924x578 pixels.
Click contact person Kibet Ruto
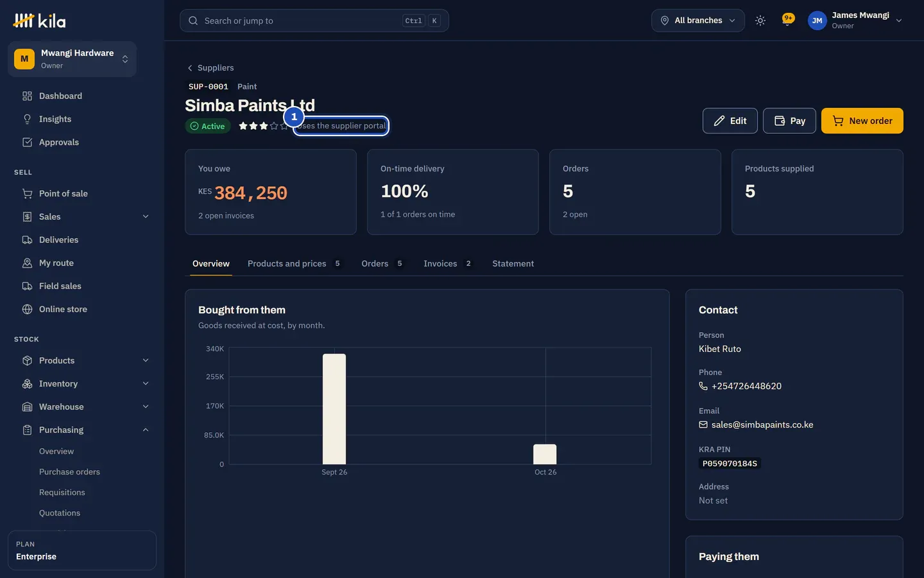(720, 349)
